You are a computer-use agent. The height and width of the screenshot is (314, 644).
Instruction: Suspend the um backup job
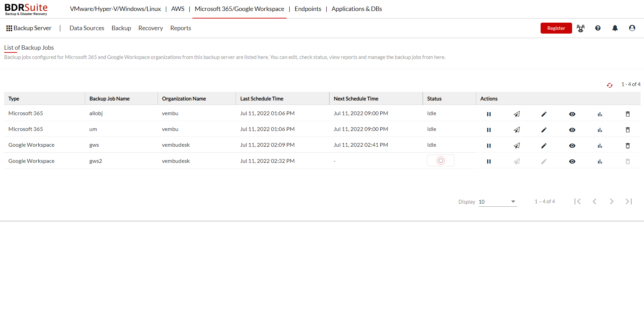point(489,130)
